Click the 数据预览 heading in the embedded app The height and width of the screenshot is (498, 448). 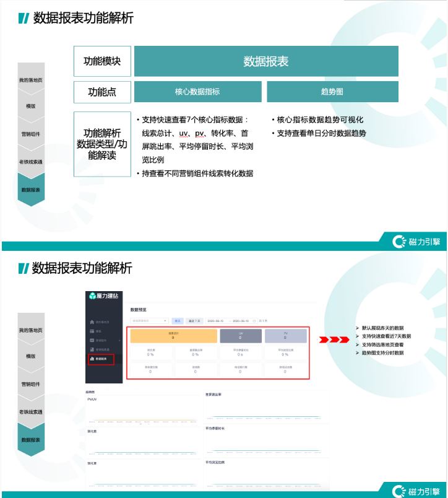coord(139,310)
